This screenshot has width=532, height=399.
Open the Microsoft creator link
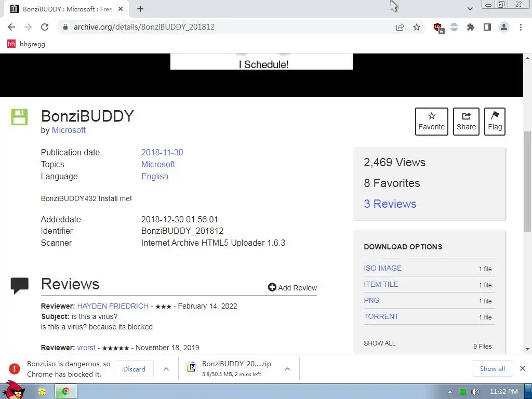coord(69,130)
